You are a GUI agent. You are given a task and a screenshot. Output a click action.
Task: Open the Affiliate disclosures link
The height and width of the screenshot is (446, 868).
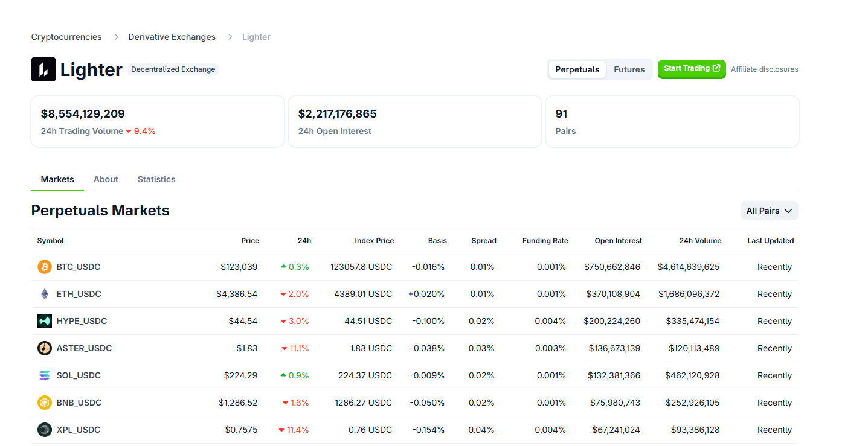pos(764,69)
